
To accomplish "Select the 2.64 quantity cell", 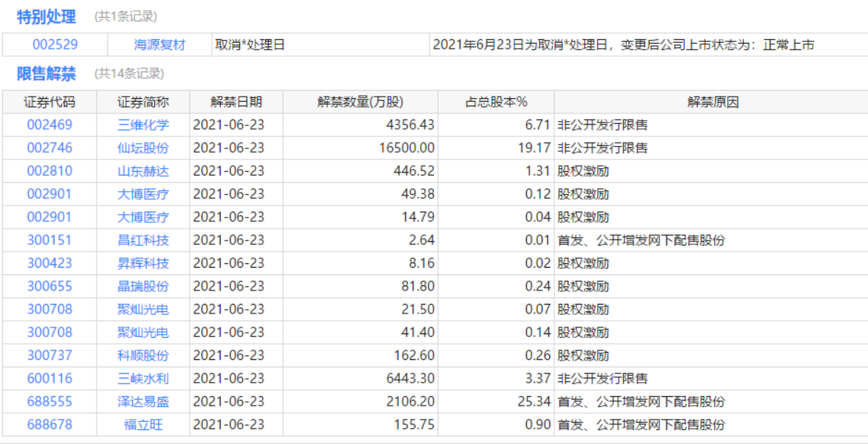I will [361, 240].
